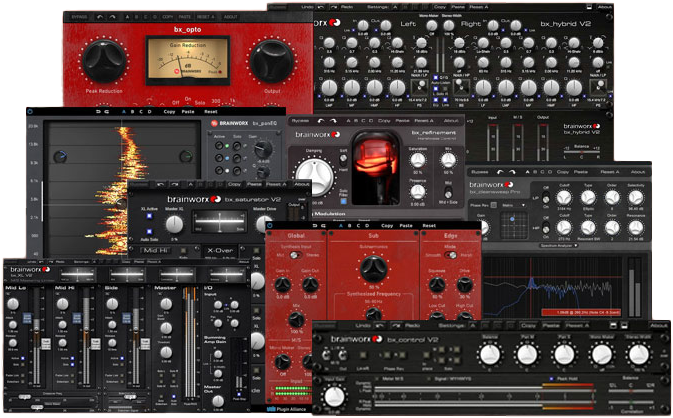Click the Drive knob in the Edge panel
The image size is (673, 418).
tap(464, 285)
